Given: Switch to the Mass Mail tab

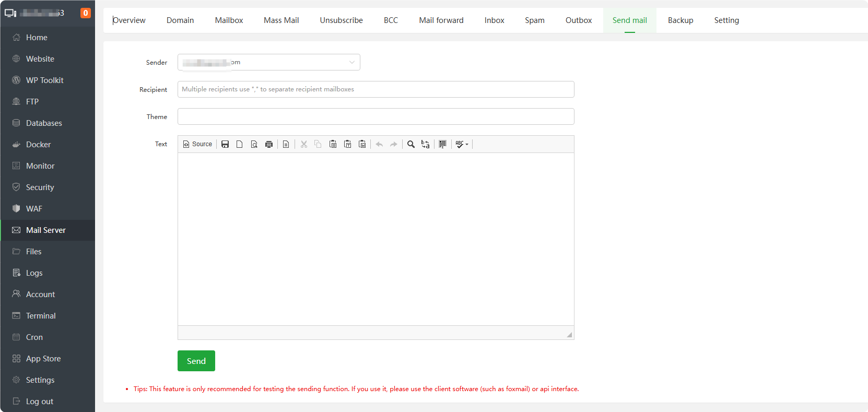Looking at the screenshot, I should click(x=281, y=20).
